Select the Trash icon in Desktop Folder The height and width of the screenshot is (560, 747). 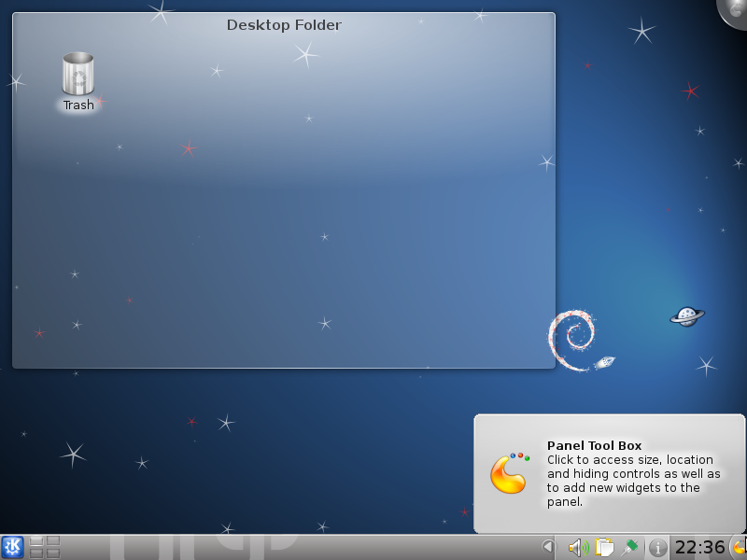click(78, 74)
